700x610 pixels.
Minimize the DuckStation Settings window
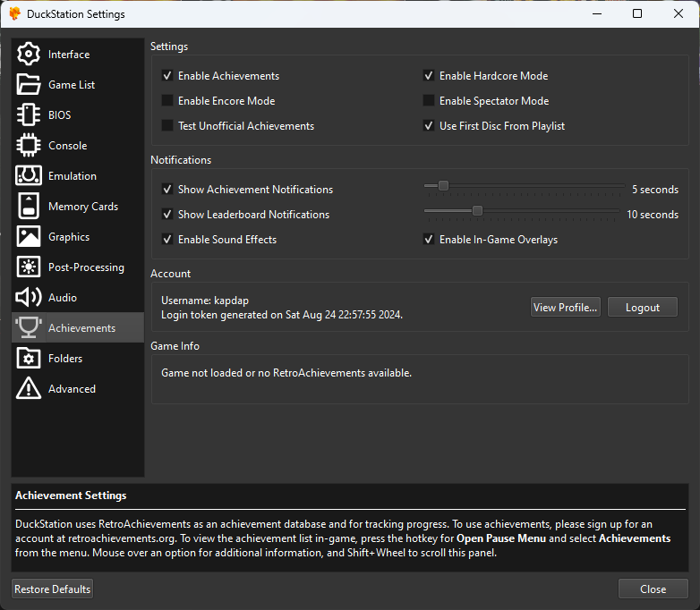[x=597, y=13]
